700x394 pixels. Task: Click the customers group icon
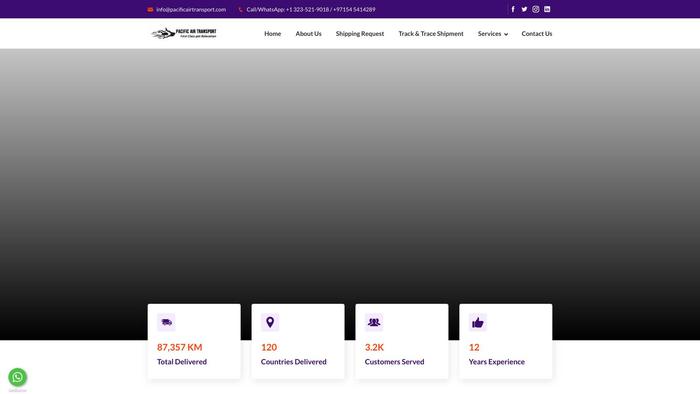[x=374, y=322]
